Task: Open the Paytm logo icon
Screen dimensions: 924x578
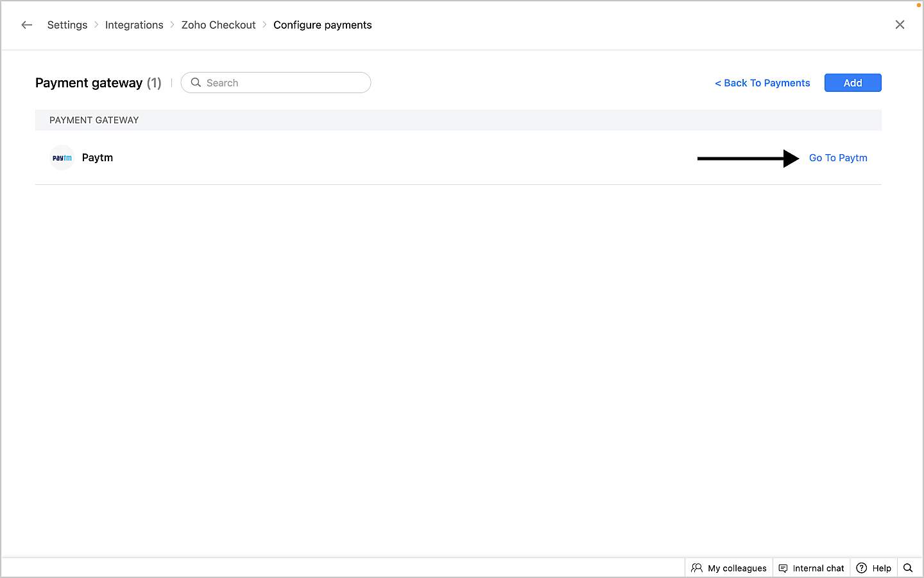Action: [62, 158]
